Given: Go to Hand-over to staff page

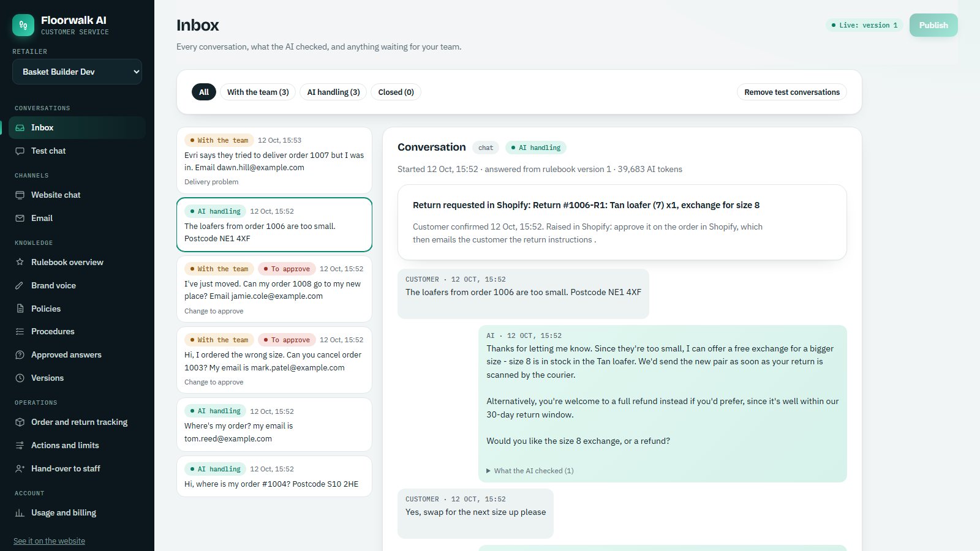Looking at the screenshot, I should [x=77, y=468].
